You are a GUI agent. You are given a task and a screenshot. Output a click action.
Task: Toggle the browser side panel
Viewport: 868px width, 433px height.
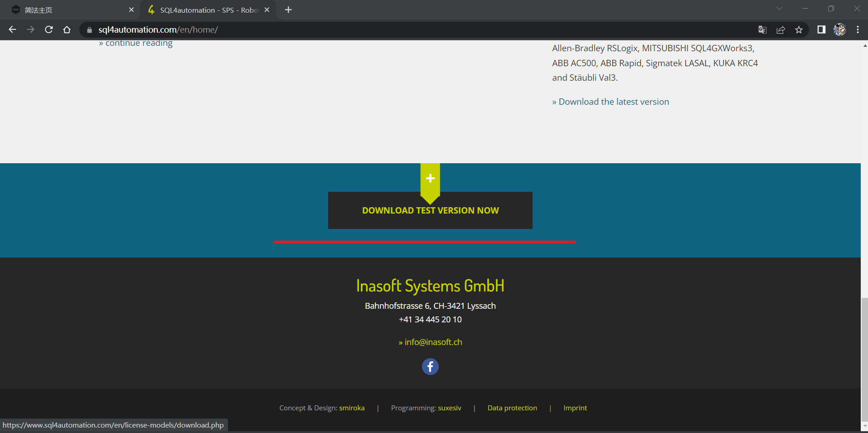pyautogui.click(x=821, y=29)
